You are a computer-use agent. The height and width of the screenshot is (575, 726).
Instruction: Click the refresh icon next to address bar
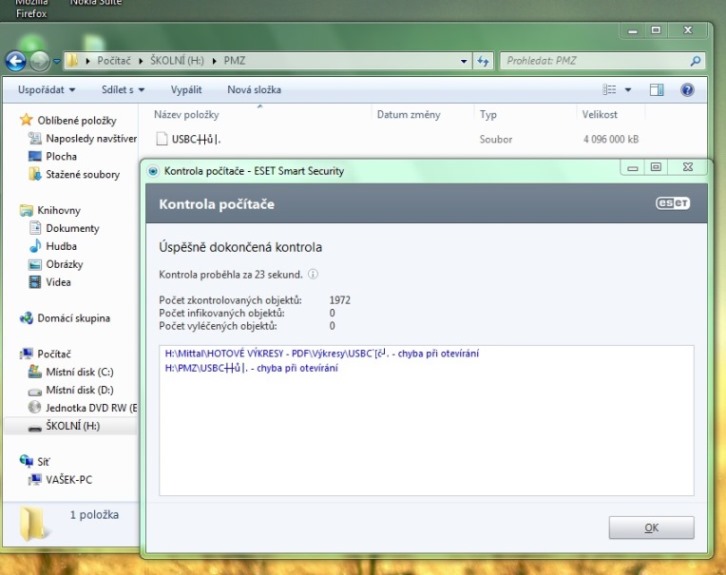pyautogui.click(x=484, y=61)
